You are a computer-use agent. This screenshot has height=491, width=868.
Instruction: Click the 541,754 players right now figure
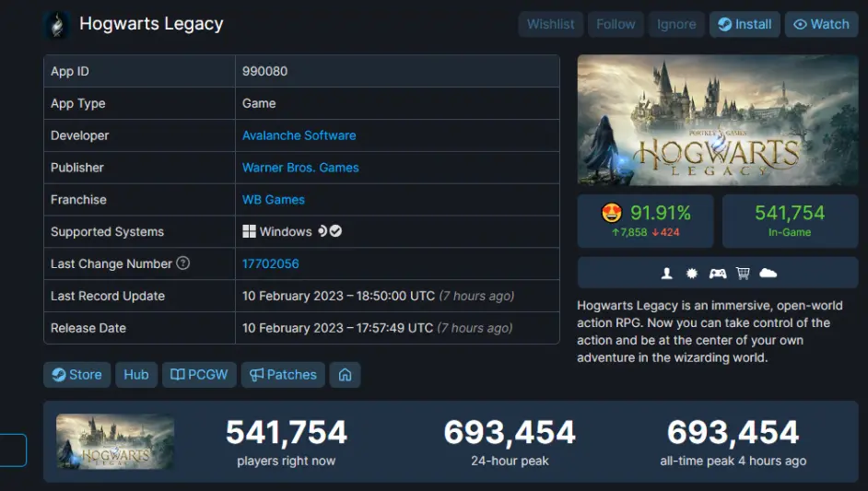287,432
